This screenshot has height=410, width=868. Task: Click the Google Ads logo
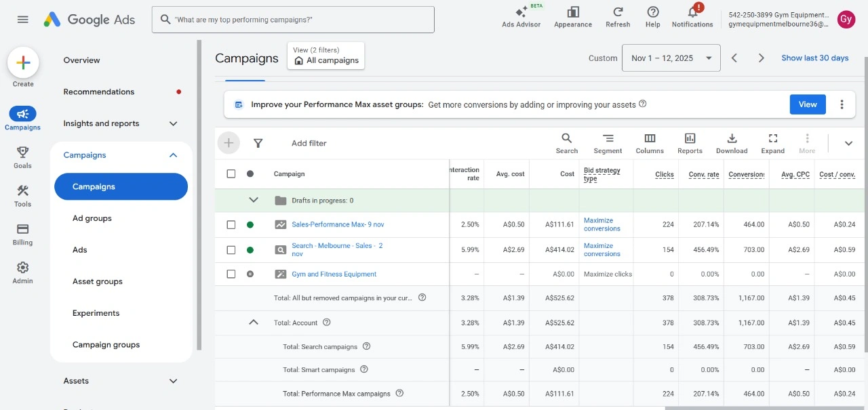tap(90, 20)
